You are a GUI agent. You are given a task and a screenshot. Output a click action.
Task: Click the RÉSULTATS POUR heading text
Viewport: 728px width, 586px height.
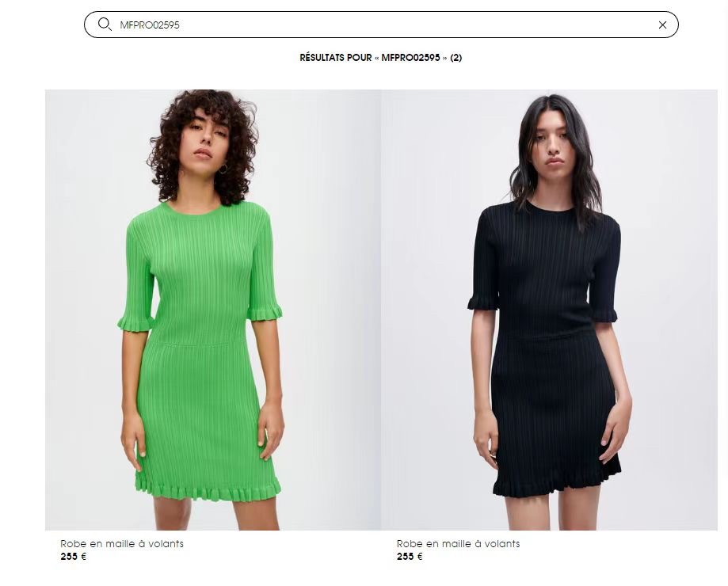(336, 58)
